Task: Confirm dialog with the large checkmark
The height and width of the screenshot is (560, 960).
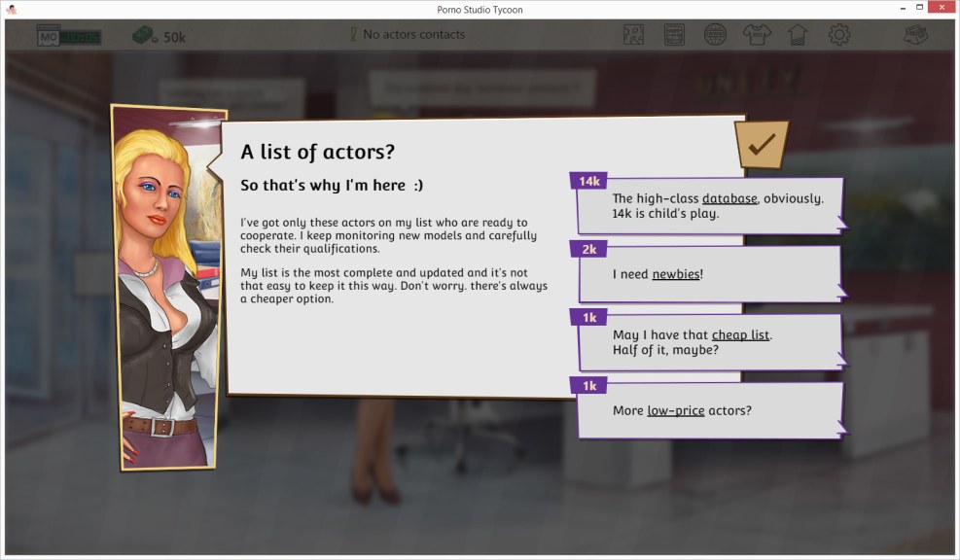Action: 760,142
